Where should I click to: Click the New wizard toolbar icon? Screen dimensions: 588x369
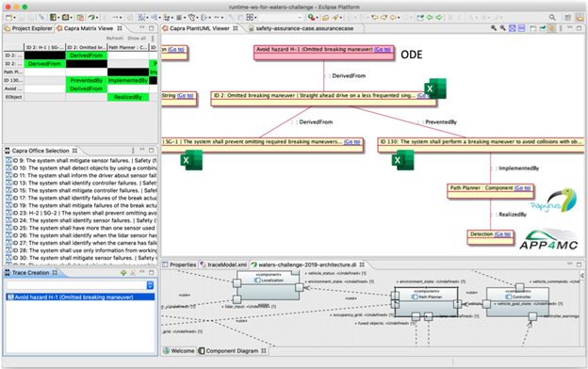tap(8, 17)
